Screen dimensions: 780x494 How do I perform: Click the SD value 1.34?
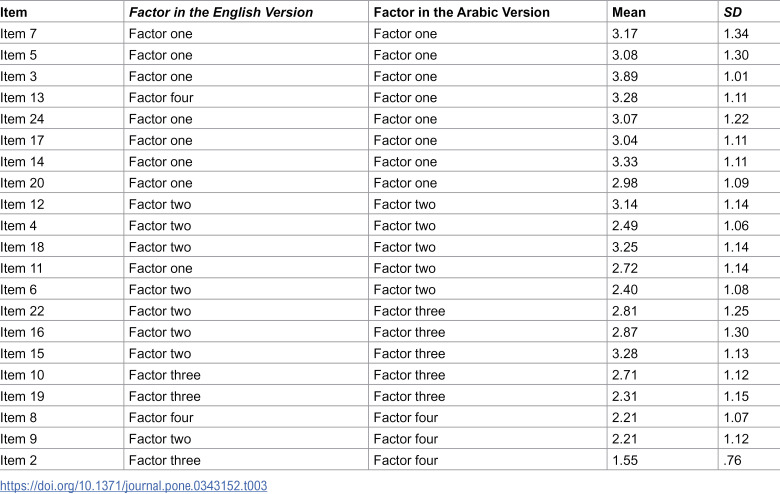click(736, 34)
